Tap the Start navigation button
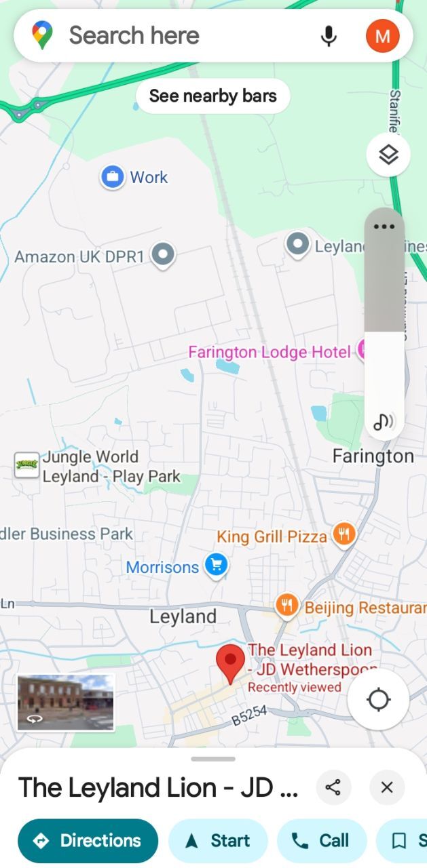Viewport: 427px width, 868px height. 218,841
